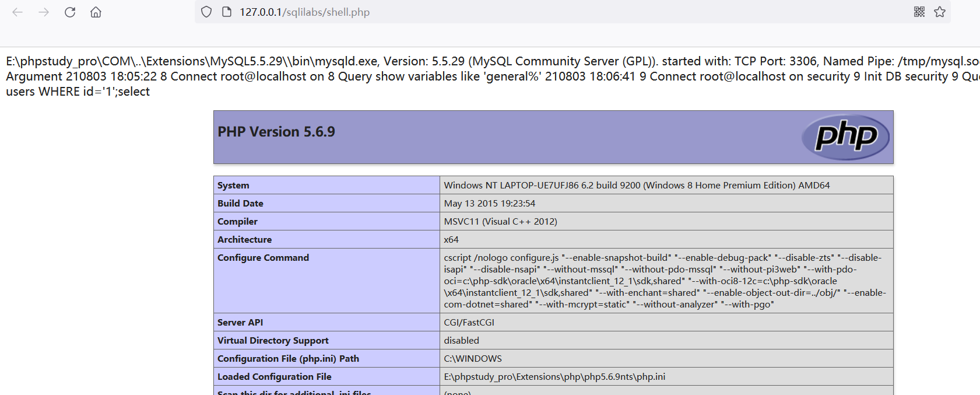Viewport: 980px width, 395px height.
Task: Go back to the previous page
Action: pos(17,12)
